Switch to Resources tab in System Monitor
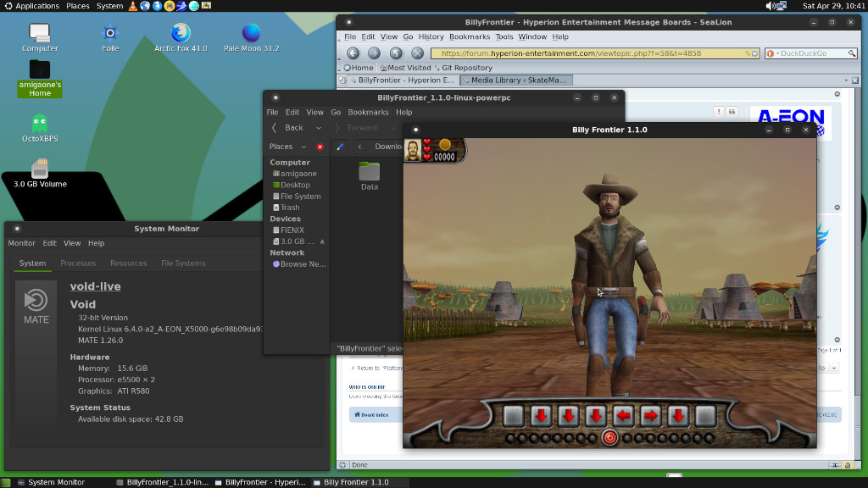Viewport: 868px width, 488px height. (x=129, y=263)
